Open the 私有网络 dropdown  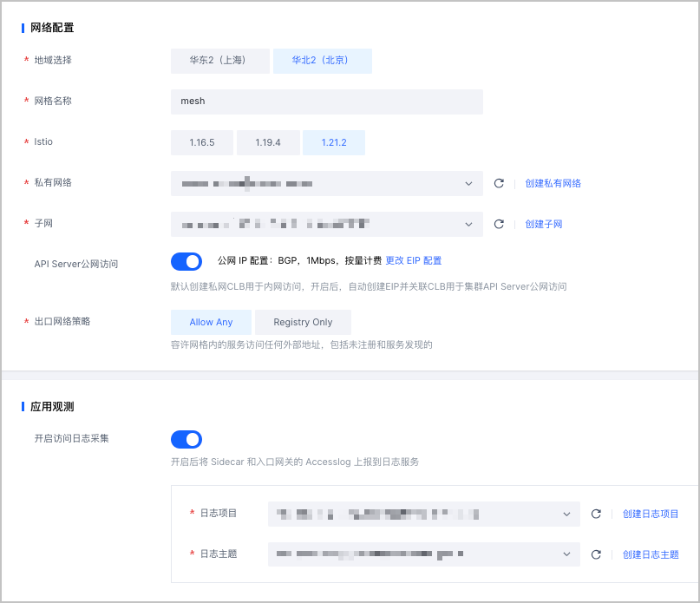326,183
